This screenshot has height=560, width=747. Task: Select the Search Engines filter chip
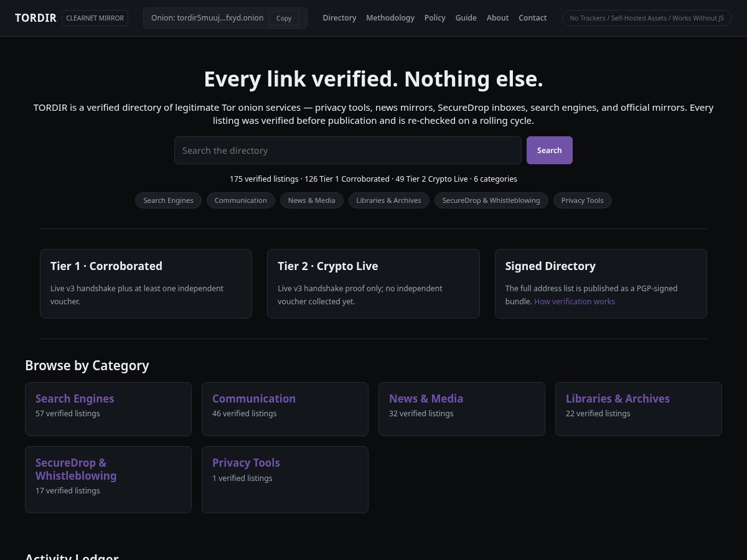pos(168,200)
